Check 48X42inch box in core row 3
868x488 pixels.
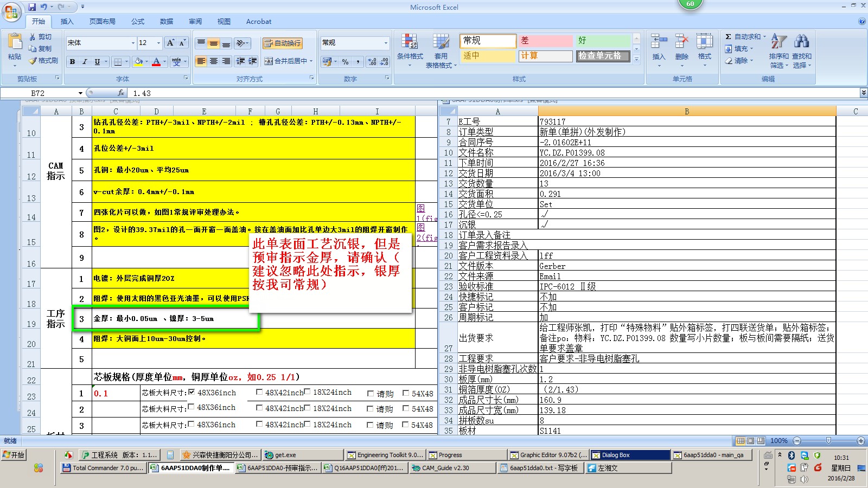pyautogui.click(x=259, y=425)
